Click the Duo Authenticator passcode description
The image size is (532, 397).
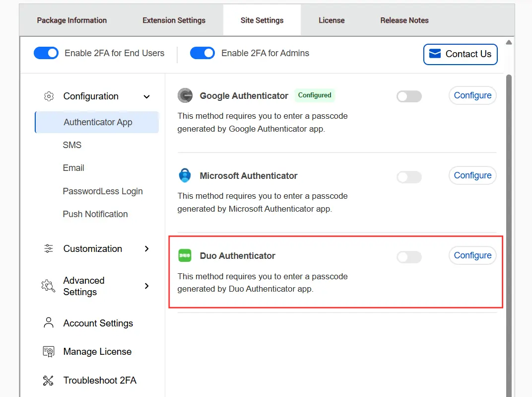[262, 283]
